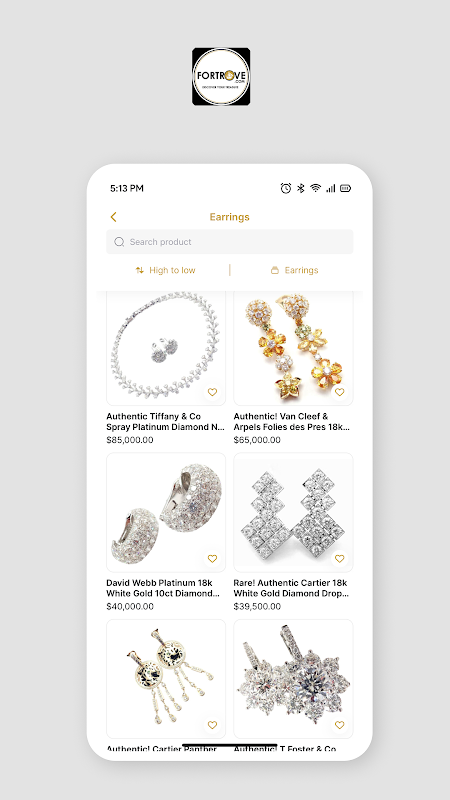The image size is (450, 800).
Task: Tap the back arrow next to Earrings
Action: tap(113, 217)
